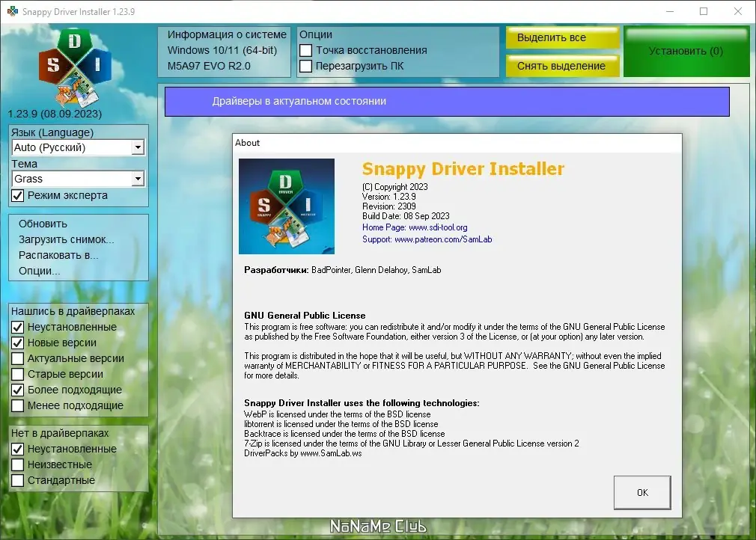Image resolution: width=756 pixels, height=540 pixels.
Task: Open the Тема theme dropdown
Action: [x=137, y=179]
